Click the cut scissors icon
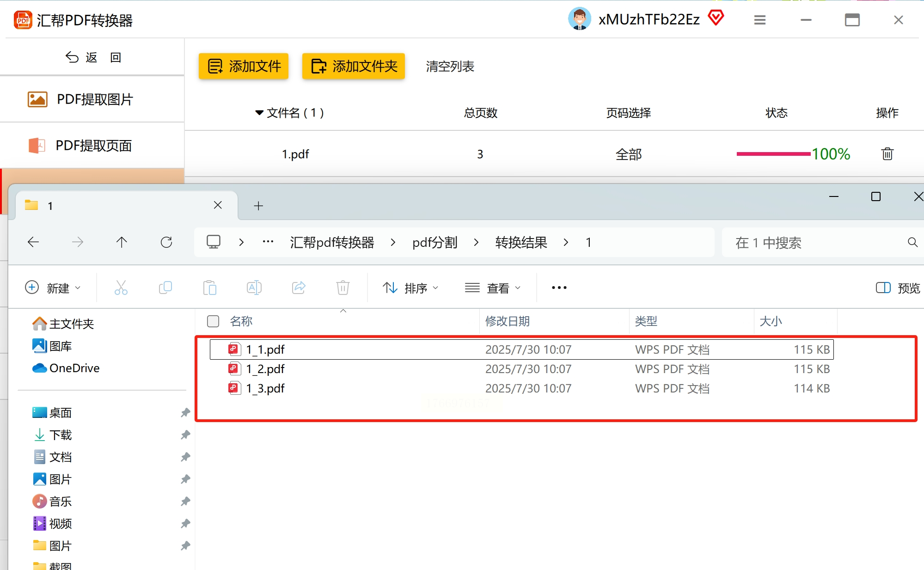 click(121, 288)
